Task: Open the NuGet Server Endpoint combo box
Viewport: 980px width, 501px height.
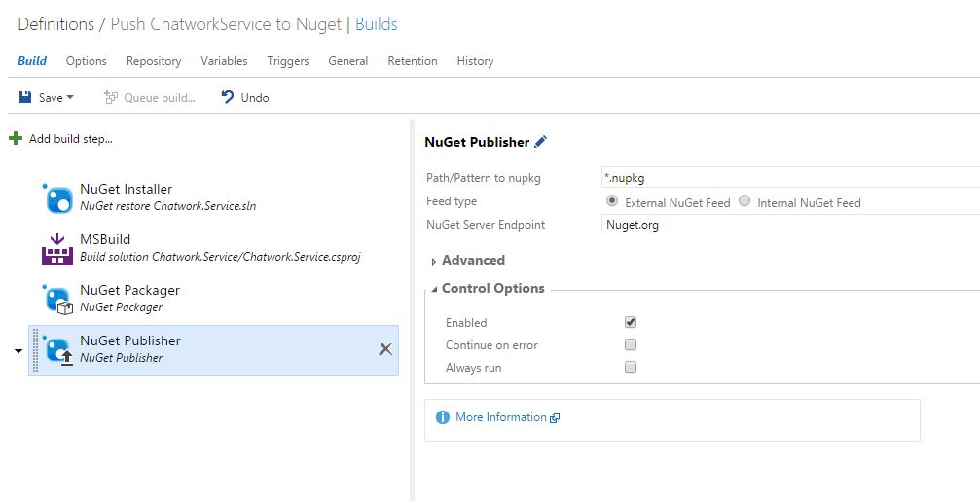Action: pyautogui.click(x=790, y=225)
